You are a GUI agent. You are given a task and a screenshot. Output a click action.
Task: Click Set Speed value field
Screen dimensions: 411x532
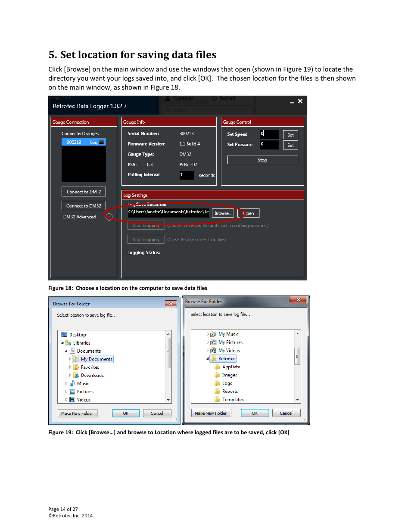[269, 134]
